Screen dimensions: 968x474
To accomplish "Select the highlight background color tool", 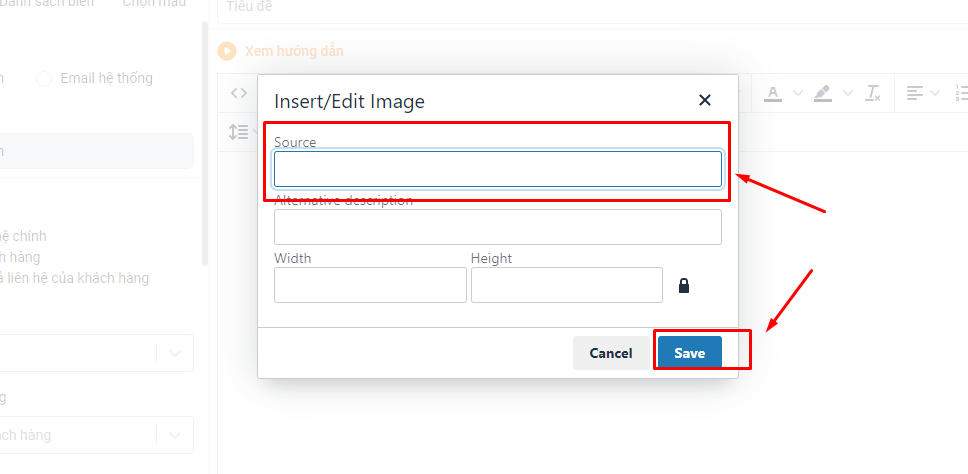I will [x=823, y=93].
